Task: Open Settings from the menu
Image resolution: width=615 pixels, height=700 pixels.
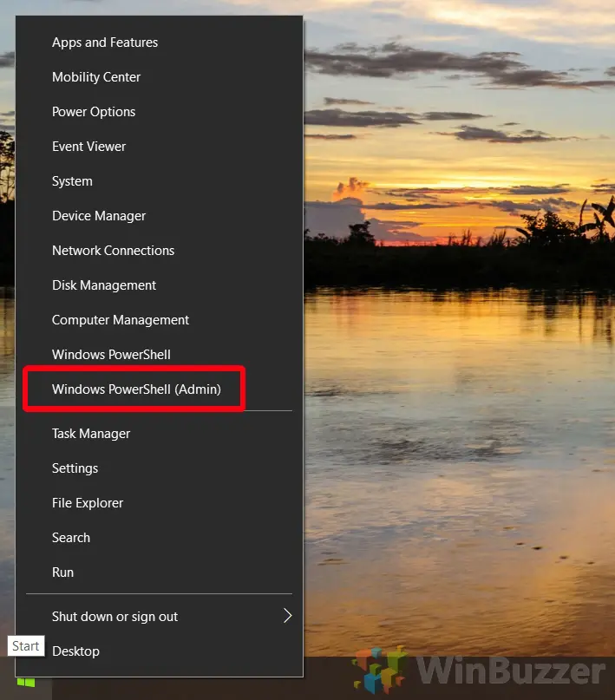Action: coord(159,468)
